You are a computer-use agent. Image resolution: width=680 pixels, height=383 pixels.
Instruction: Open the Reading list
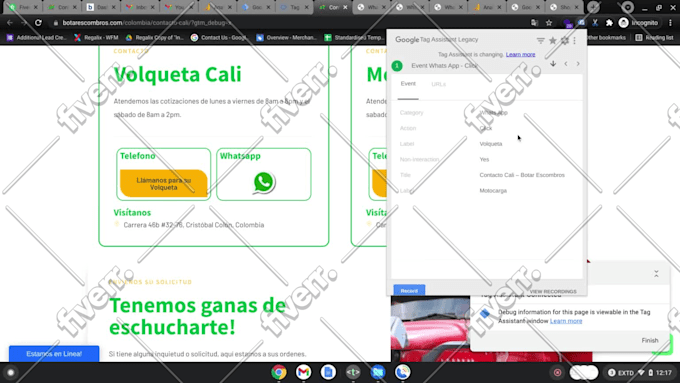[654, 38]
